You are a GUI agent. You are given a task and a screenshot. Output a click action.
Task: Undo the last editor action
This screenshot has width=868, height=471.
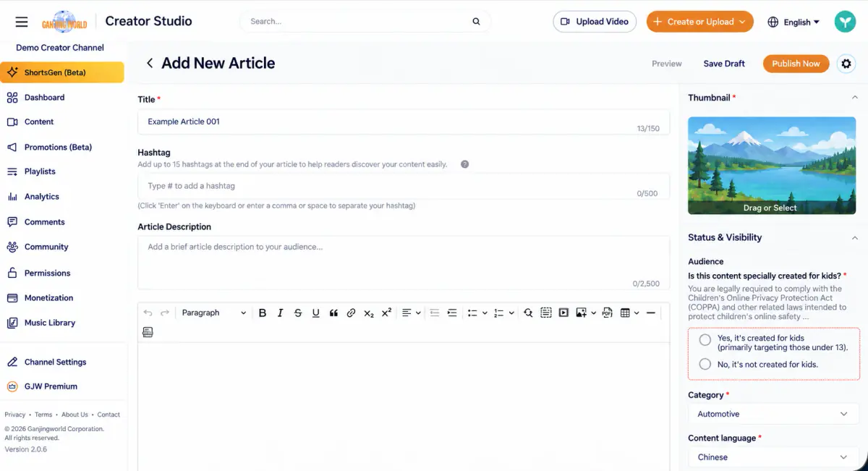click(x=148, y=313)
